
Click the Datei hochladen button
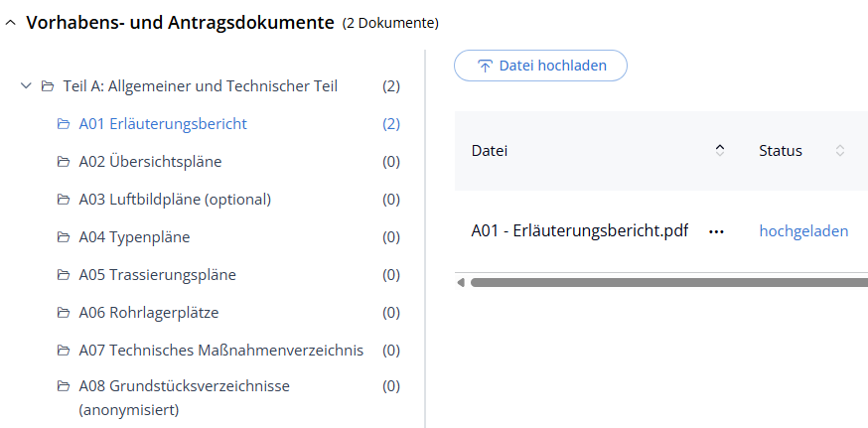point(540,66)
